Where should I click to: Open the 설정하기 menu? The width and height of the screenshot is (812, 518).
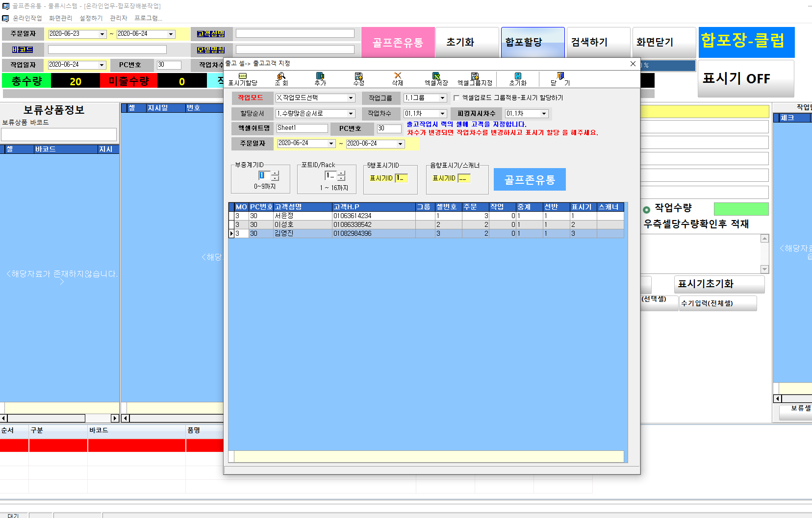click(91, 18)
